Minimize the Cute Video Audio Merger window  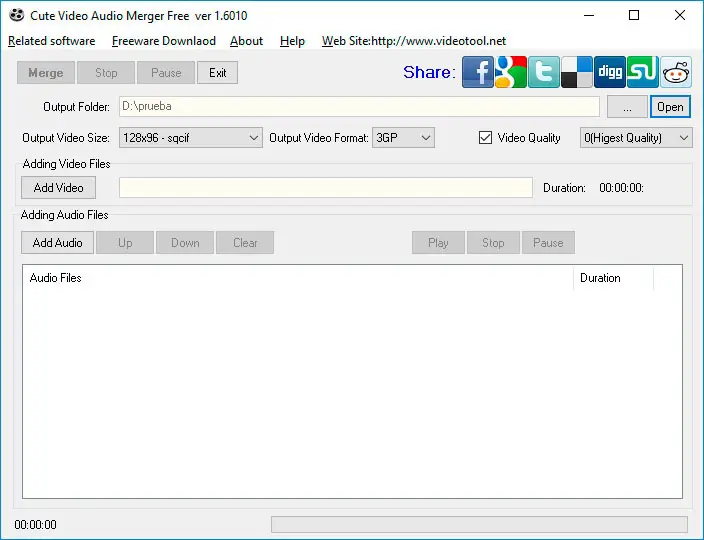[589, 15]
